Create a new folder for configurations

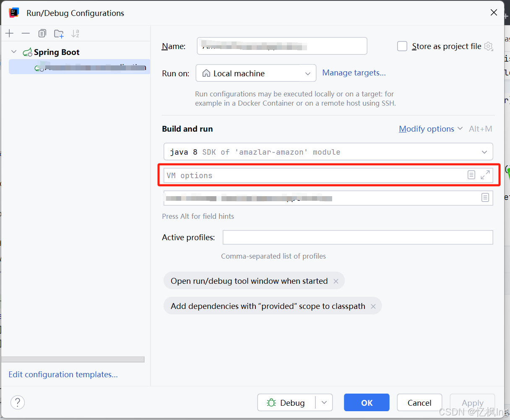[x=59, y=33]
